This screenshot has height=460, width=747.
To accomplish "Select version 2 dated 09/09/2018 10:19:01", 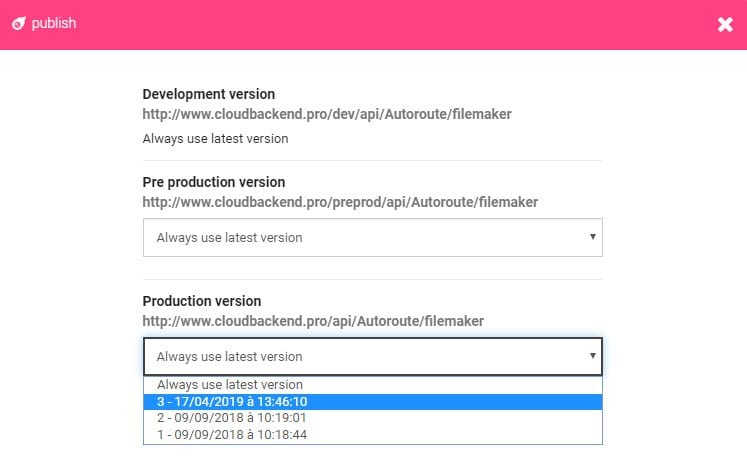I will click(232, 418).
